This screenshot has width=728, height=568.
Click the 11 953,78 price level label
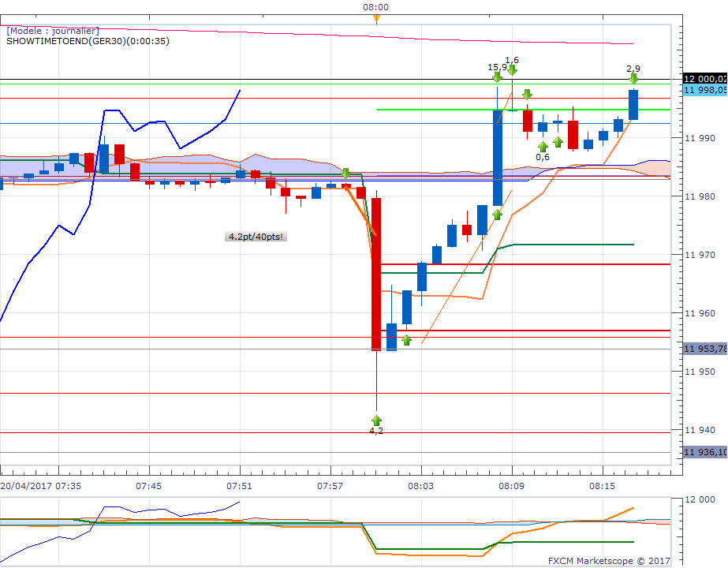pos(705,349)
